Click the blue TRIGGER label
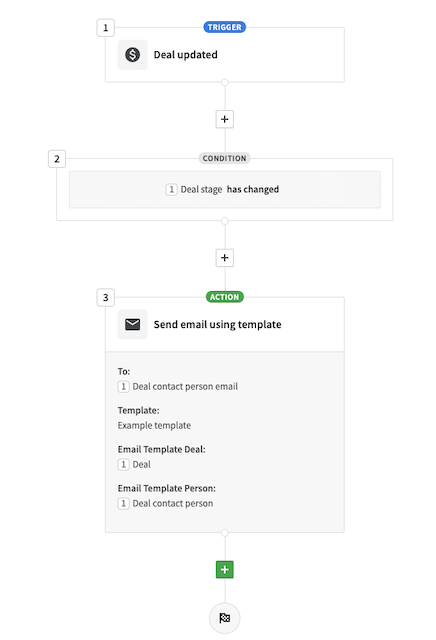 tap(225, 27)
